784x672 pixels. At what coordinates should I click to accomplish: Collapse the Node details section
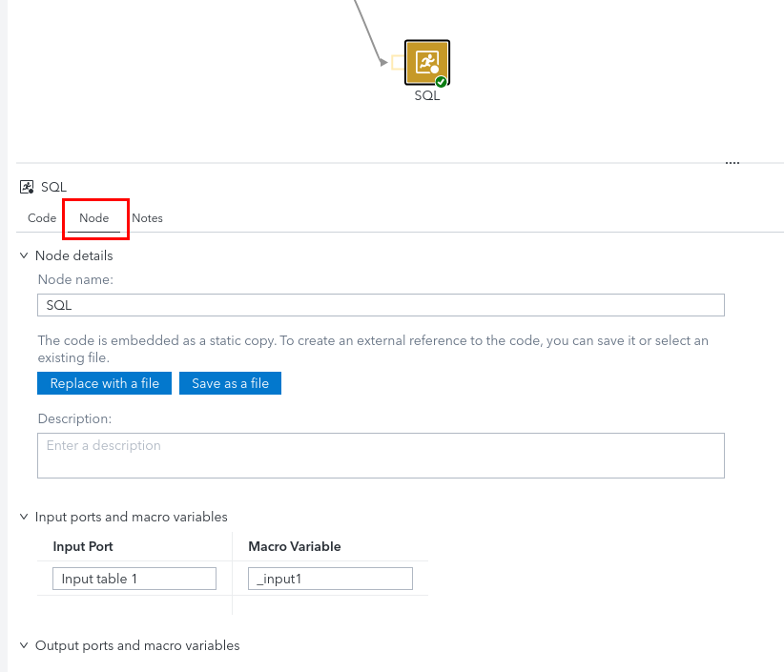(24, 255)
